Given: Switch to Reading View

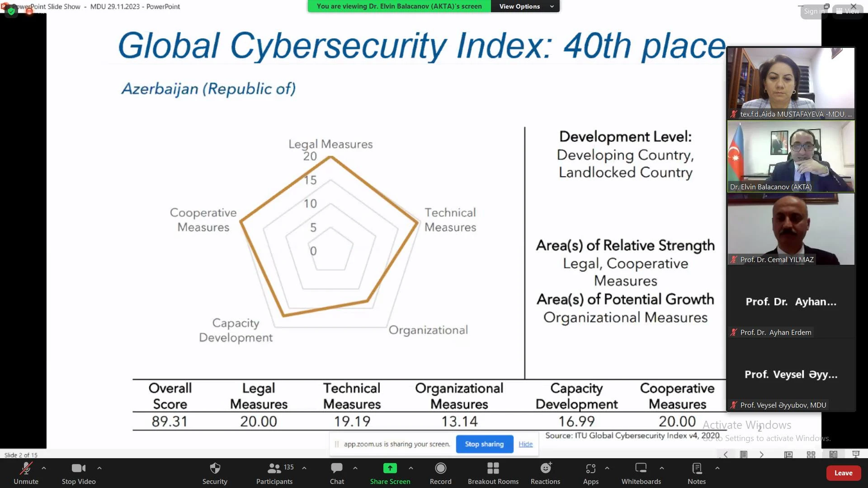Looking at the screenshot, I should click(x=833, y=455).
